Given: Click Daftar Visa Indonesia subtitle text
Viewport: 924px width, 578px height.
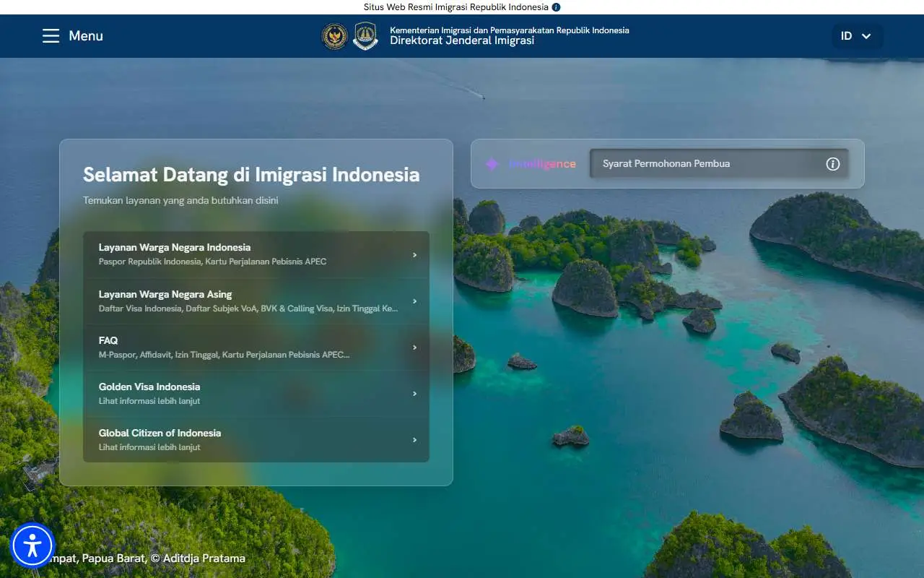Looking at the screenshot, I should 248,309.
